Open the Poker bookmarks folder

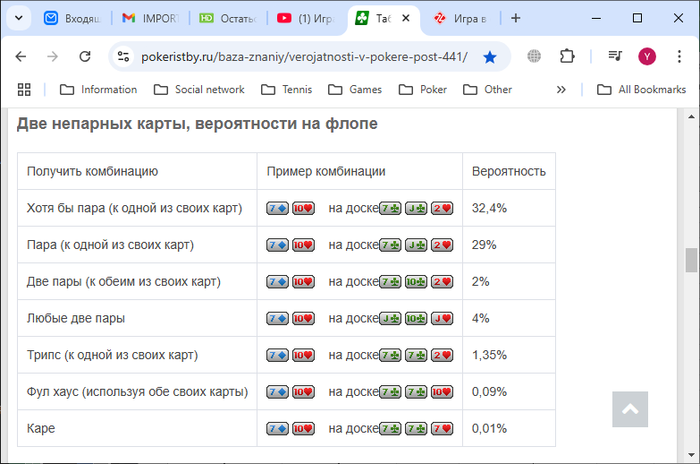point(422,89)
